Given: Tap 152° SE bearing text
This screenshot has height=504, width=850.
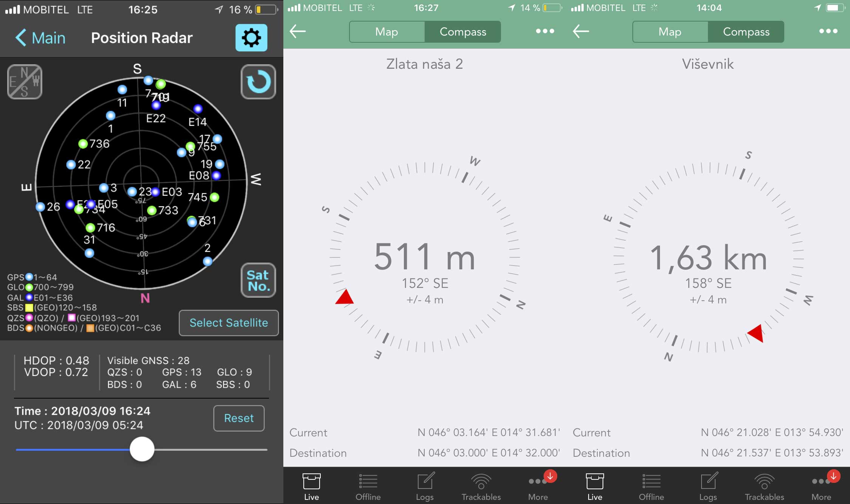Looking at the screenshot, I should (x=425, y=283).
